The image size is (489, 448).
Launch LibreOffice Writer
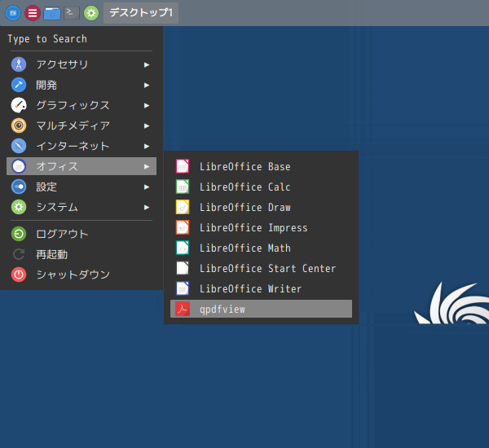click(x=250, y=288)
